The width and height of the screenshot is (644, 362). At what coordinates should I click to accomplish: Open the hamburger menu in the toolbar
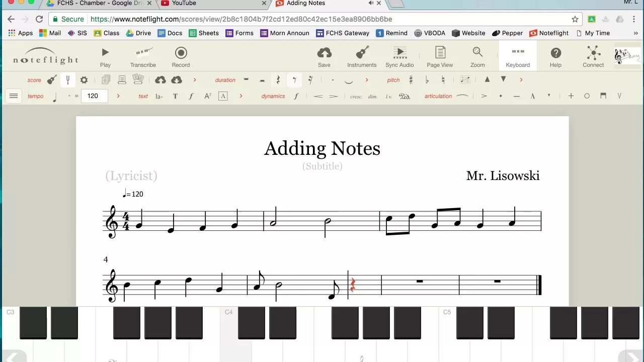click(x=14, y=96)
